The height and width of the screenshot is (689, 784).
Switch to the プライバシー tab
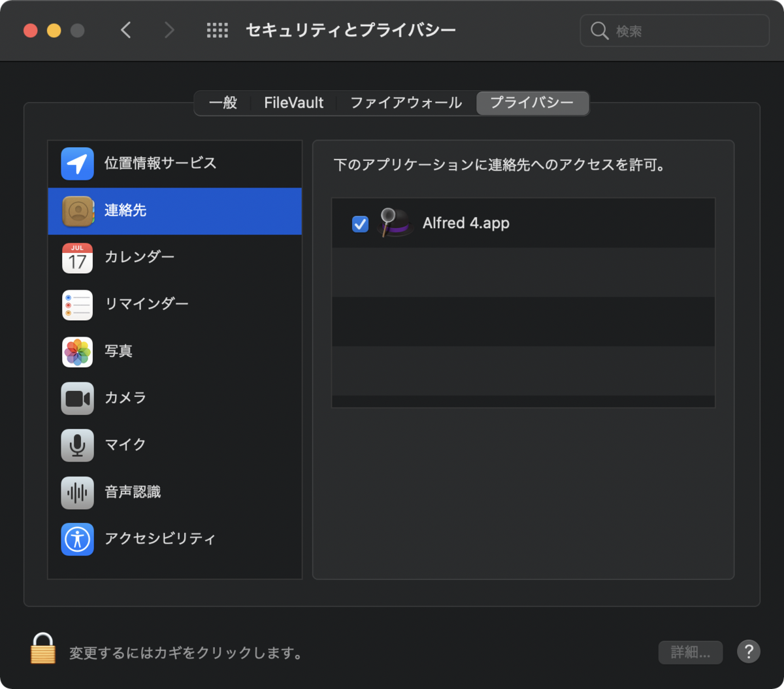(x=532, y=103)
